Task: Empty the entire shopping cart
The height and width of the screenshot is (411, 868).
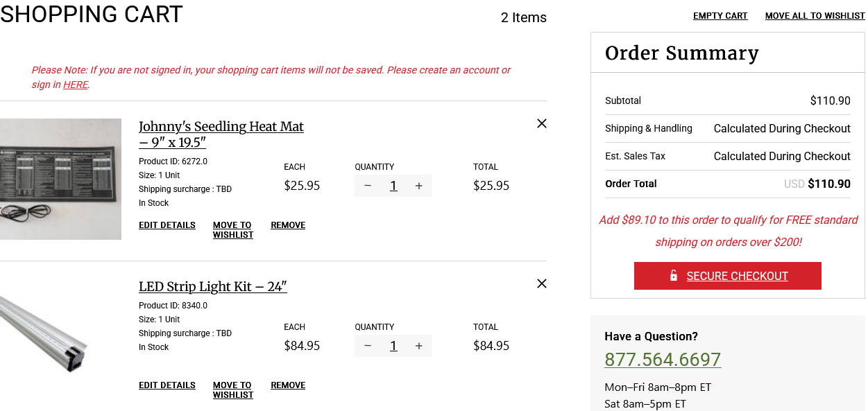Action: [720, 16]
